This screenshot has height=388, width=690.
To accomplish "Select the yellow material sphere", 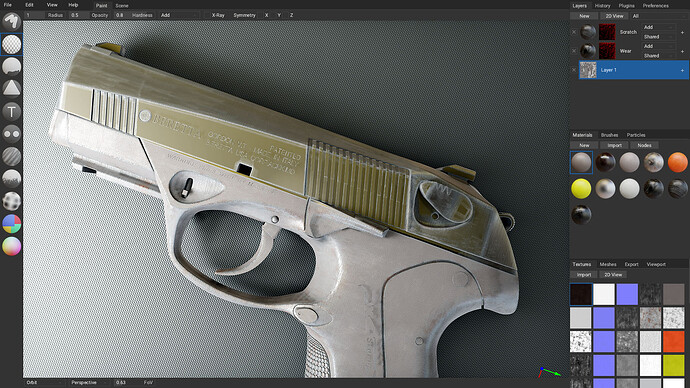I will click(x=581, y=189).
